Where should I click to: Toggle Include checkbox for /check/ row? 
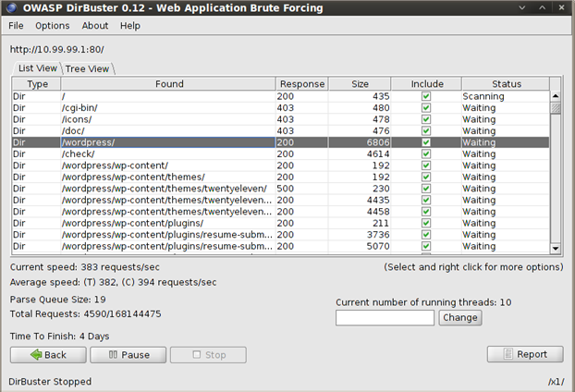[x=425, y=153]
